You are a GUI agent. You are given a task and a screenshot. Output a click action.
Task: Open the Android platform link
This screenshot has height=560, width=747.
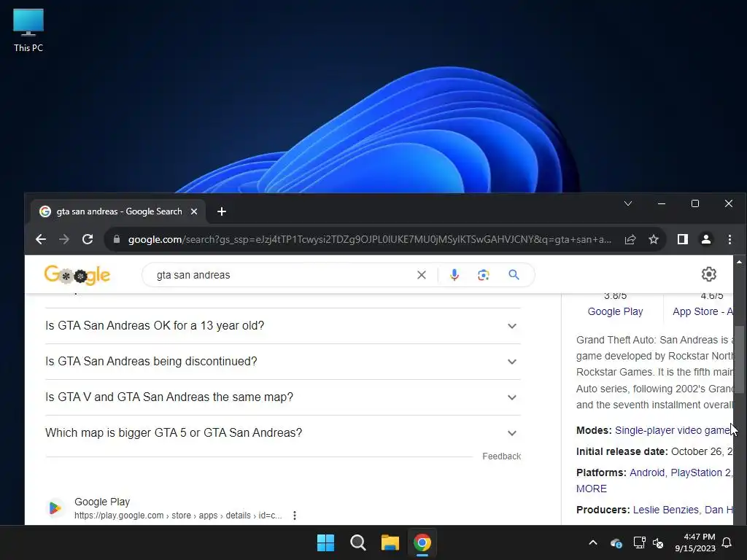pyautogui.click(x=647, y=472)
